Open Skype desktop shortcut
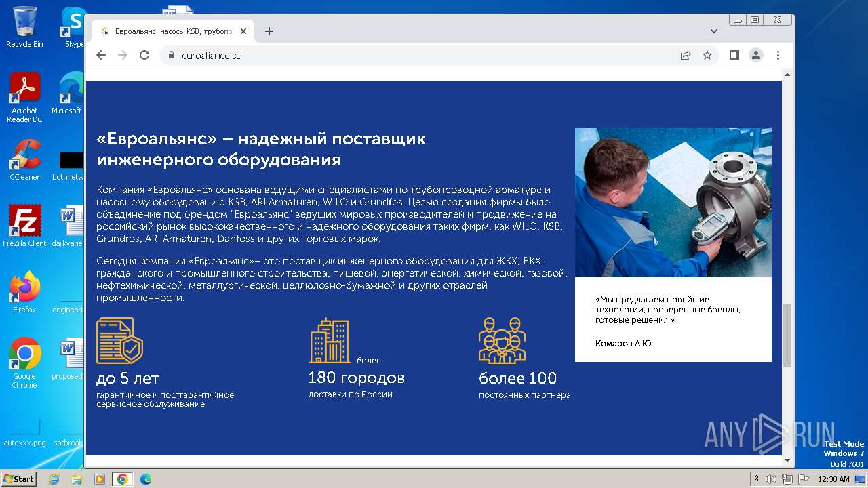 [73, 26]
